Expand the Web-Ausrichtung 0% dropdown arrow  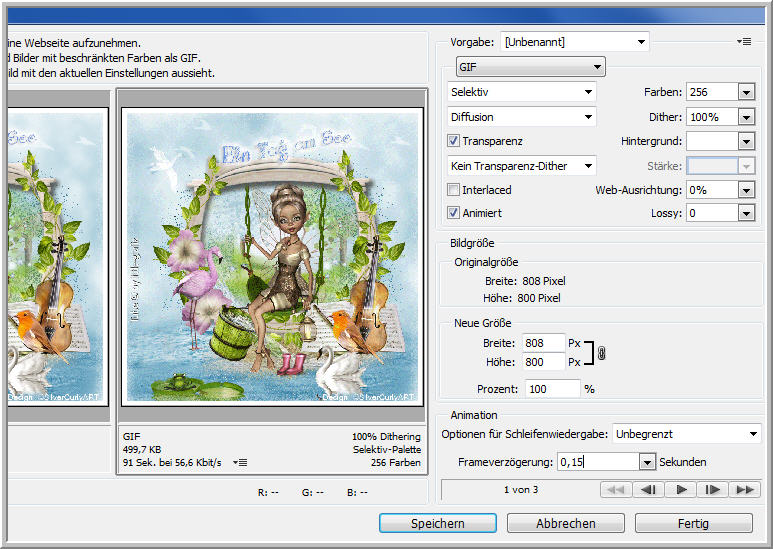[x=746, y=190]
